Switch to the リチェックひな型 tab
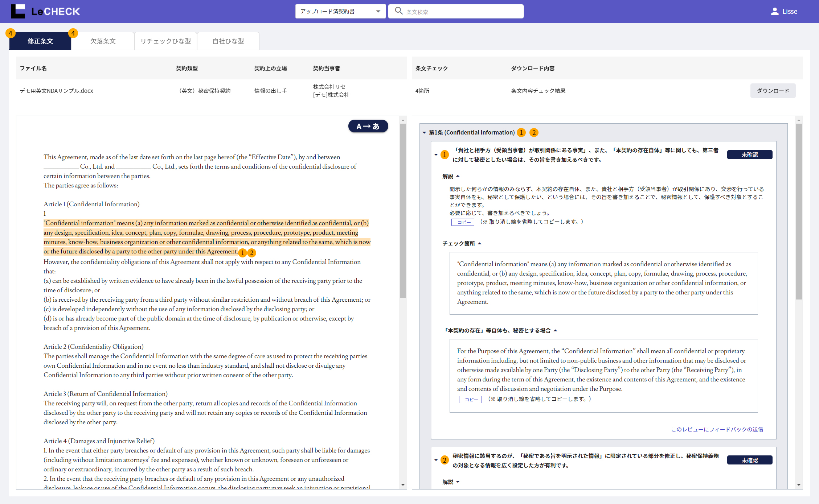Screen dimensions: 819x504 coord(165,41)
